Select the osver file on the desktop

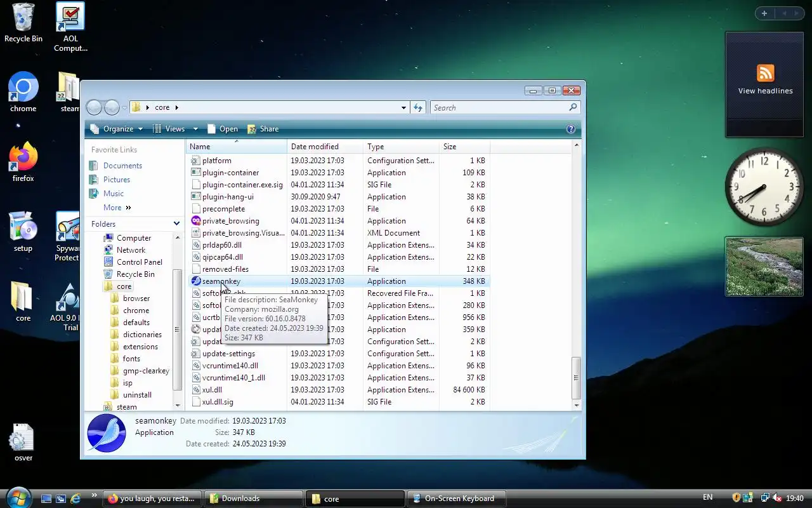click(23, 443)
